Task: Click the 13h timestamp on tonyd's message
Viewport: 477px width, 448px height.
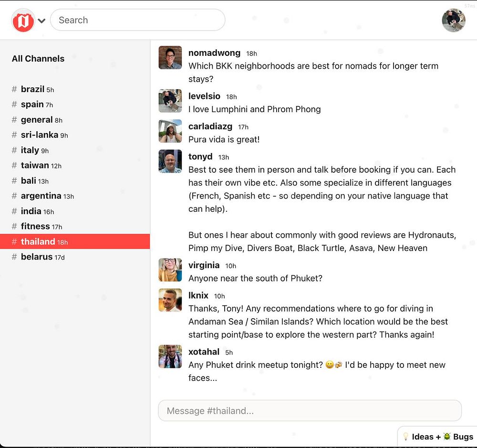Action: point(224,157)
